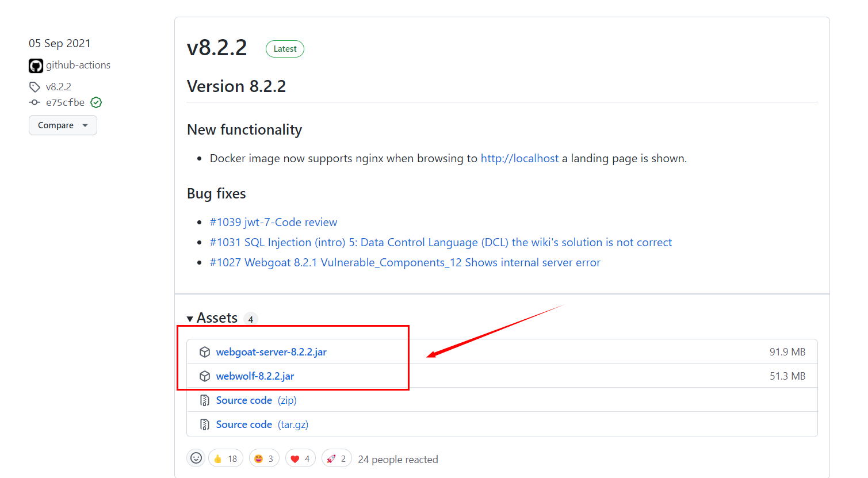Image resolution: width=868 pixels, height=478 pixels.
Task: Collapse the Assets section triangle
Action: pyautogui.click(x=190, y=319)
